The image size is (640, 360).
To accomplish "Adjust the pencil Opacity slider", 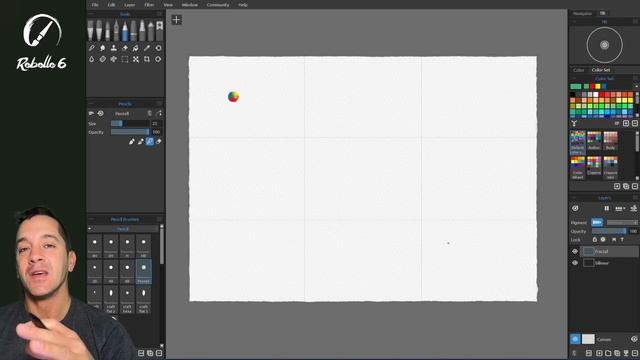I will coord(130,132).
